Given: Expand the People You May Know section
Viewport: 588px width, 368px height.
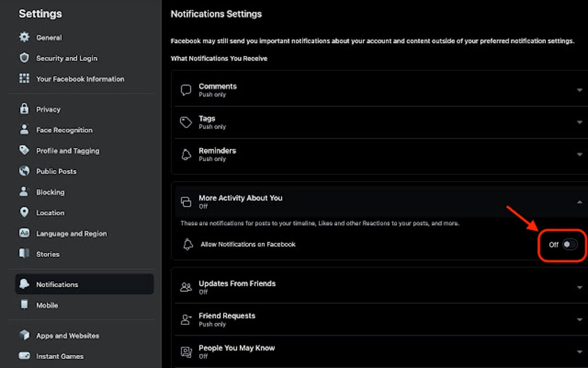Looking at the screenshot, I should 580,351.
